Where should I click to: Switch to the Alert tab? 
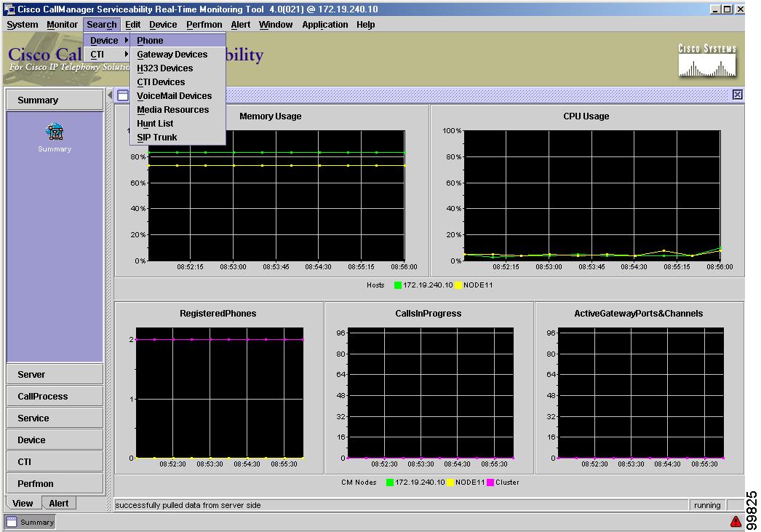(x=59, y=504)
